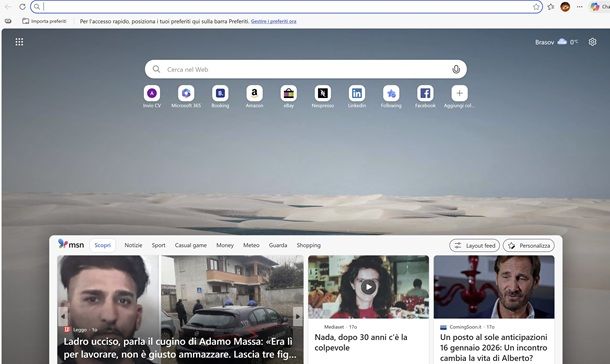
Task: Focus the browser address bar
Action: pos(286,7)
